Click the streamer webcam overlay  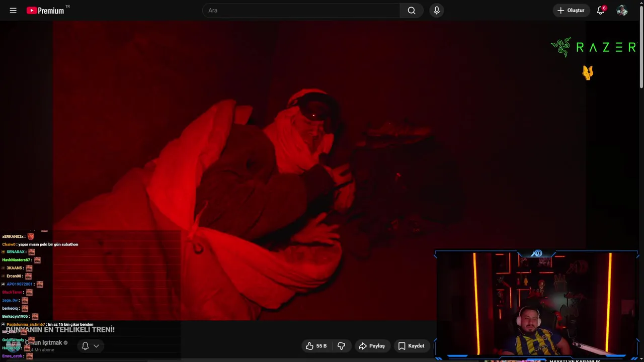coord(537,305)
